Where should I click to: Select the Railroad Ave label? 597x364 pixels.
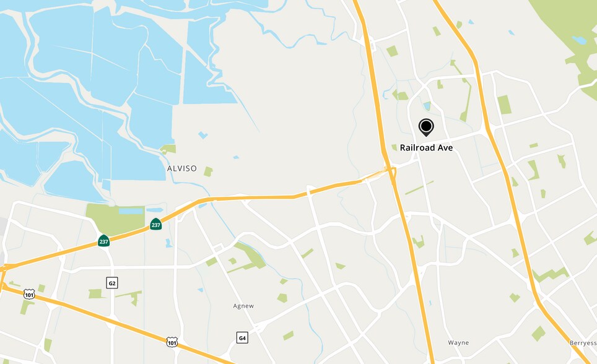coord(426,148)
